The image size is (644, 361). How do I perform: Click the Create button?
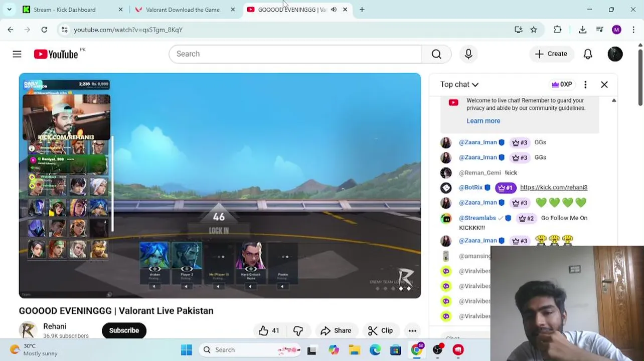tap(551, 54)
